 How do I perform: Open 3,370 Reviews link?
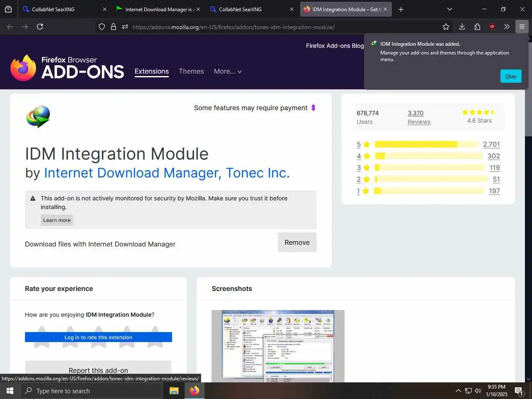tap(419, 117)
